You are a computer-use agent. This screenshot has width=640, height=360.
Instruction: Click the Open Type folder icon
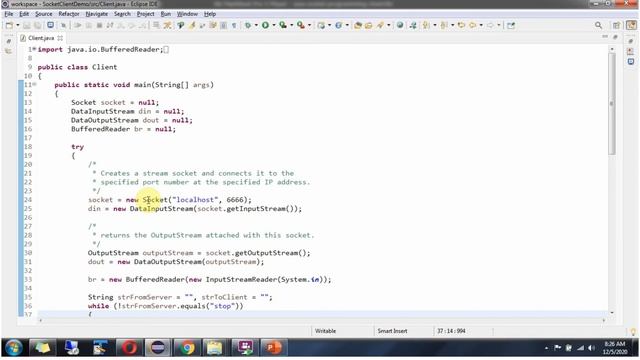click(x=358, y=25)
